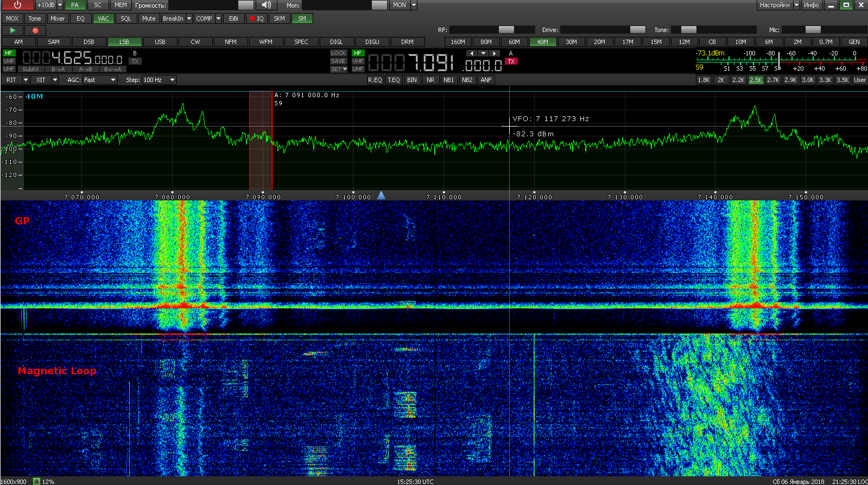Toggle the SKM button
The image size is (868, 485).
click(279, 18)
